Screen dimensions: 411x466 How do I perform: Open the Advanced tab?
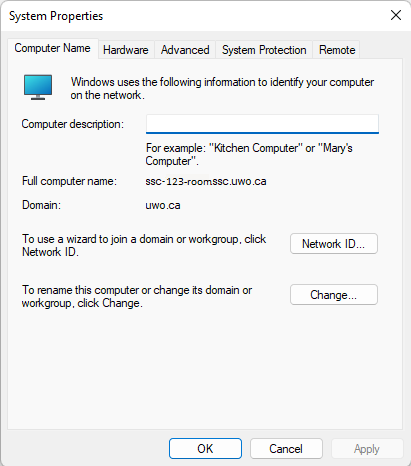point(185,50)
